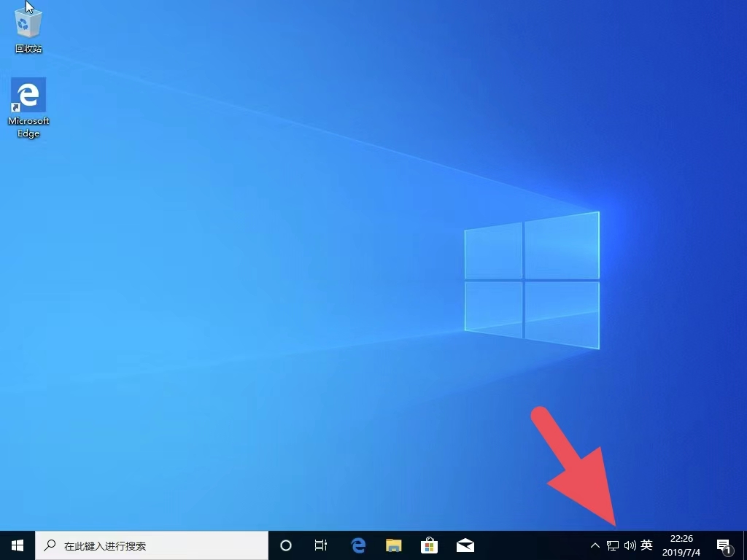Open Microsoft Store from the taskbar
747x560 pixels.
[x=429, y=545]
